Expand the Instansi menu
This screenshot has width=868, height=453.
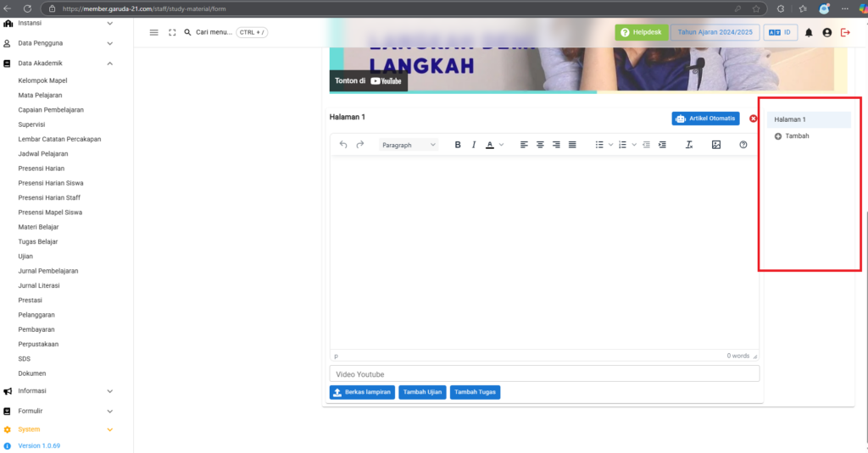click(58, 23)
